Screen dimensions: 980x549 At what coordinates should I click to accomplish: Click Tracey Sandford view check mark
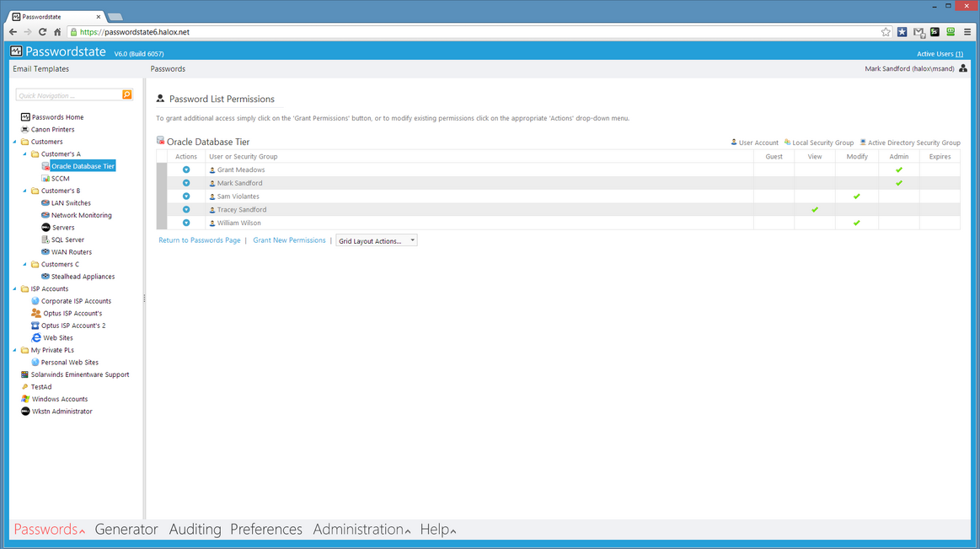click(x=814, y=209)
